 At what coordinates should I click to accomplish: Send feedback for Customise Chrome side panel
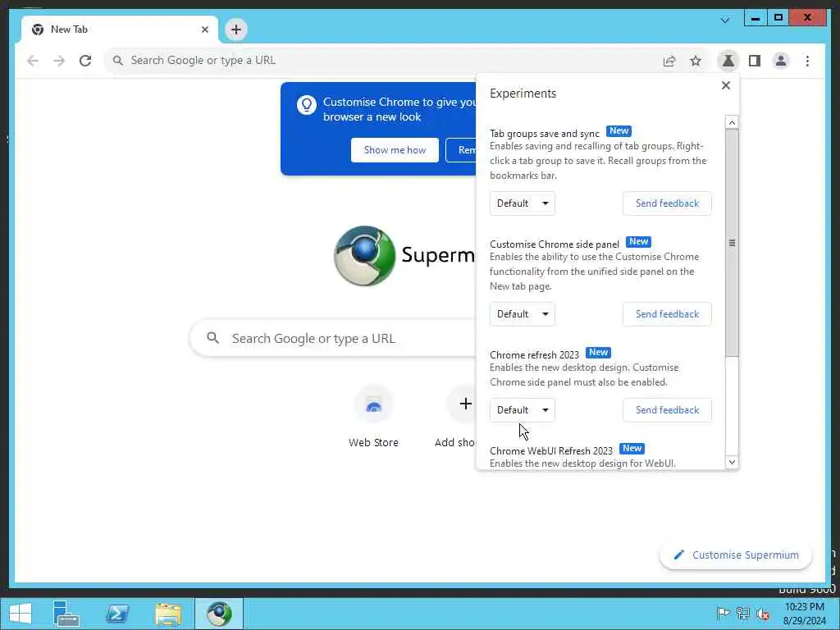[667, 314]
